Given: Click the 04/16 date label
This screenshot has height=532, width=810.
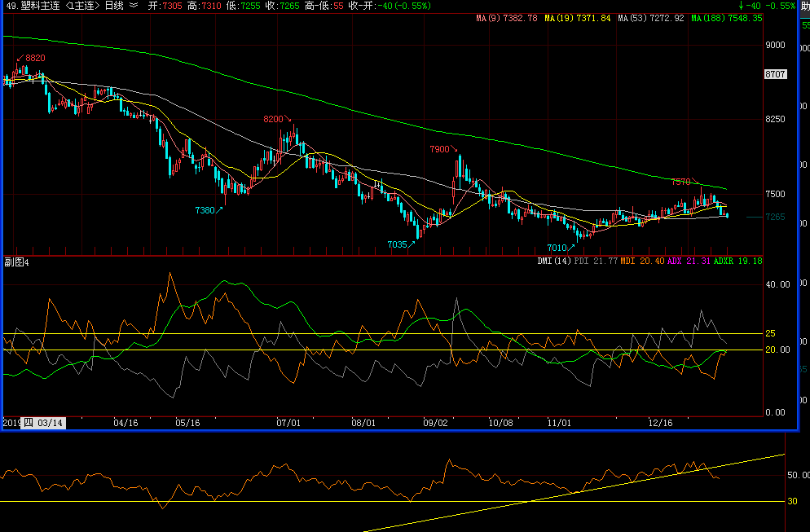Looking at the screenshot, I should click(x=125, y=423).
